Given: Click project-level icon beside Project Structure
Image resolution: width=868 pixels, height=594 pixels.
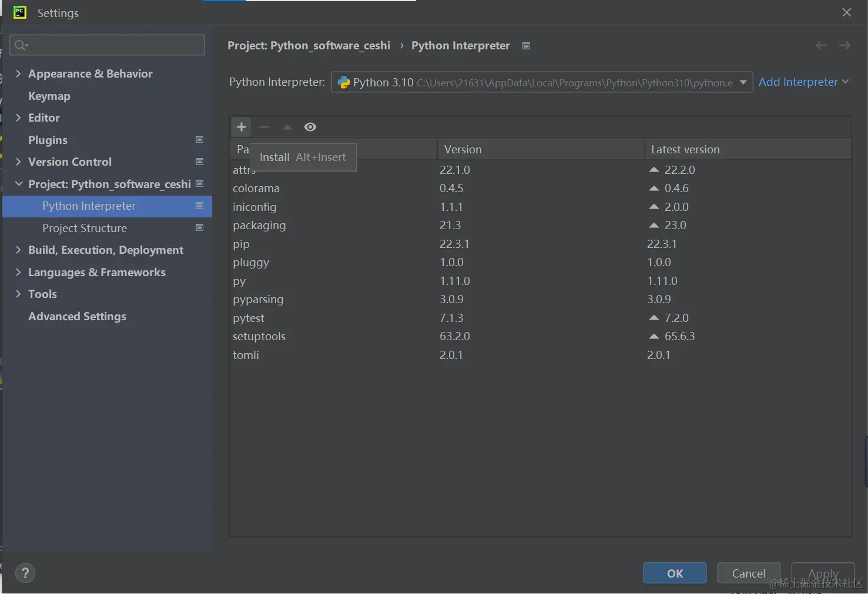Looking at the screenshot, I should [x=199, y=227].
